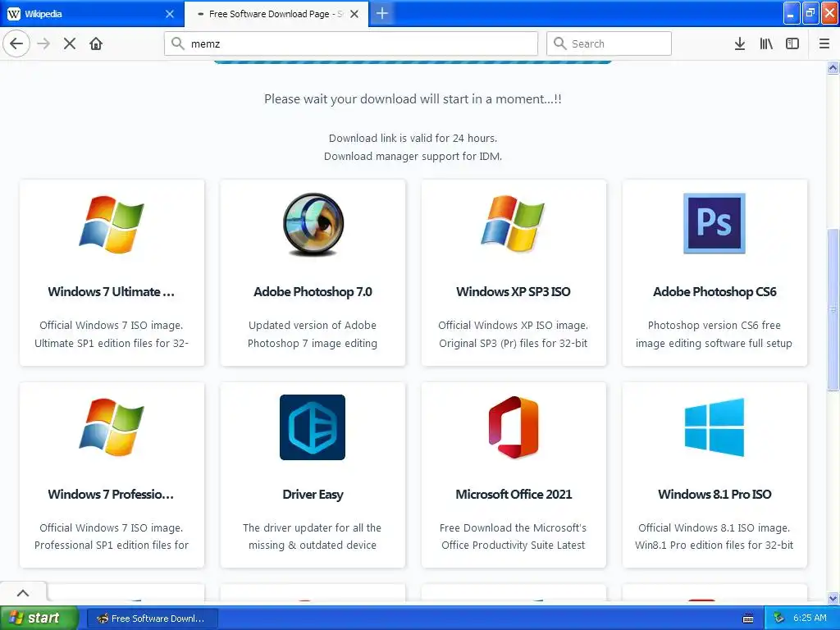
Task: Open the Microsoft Office 2021 title link
Action: pyautogui.click(x=514, y=494)
